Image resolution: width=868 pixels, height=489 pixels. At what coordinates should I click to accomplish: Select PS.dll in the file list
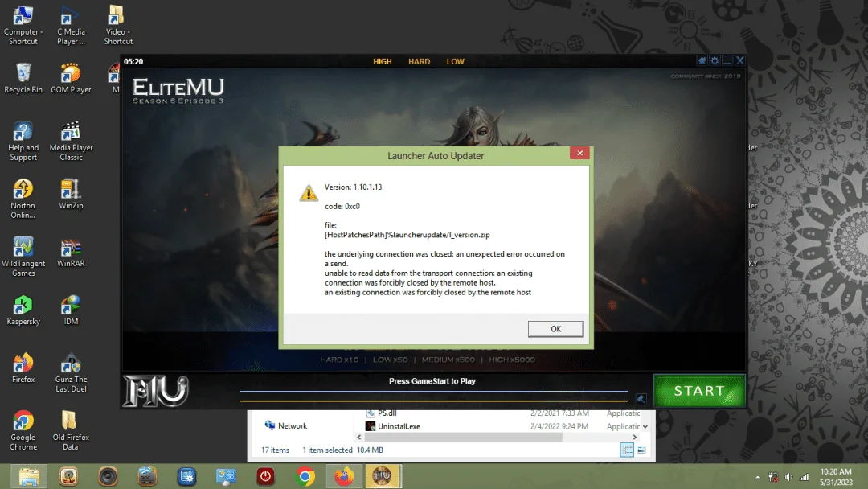coord(382,413)
